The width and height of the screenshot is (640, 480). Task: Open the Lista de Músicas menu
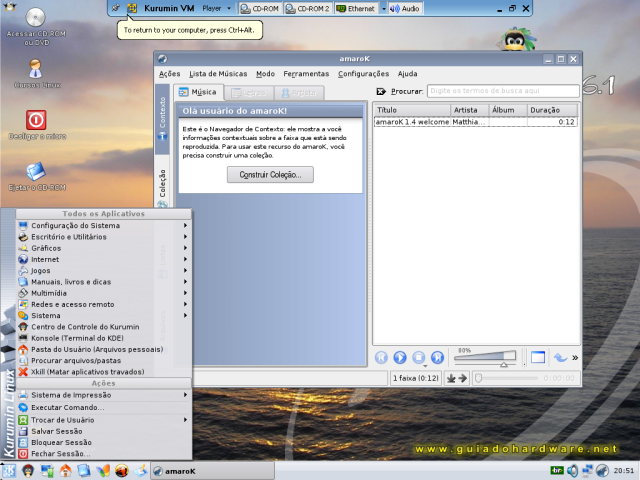coord(218,74)
